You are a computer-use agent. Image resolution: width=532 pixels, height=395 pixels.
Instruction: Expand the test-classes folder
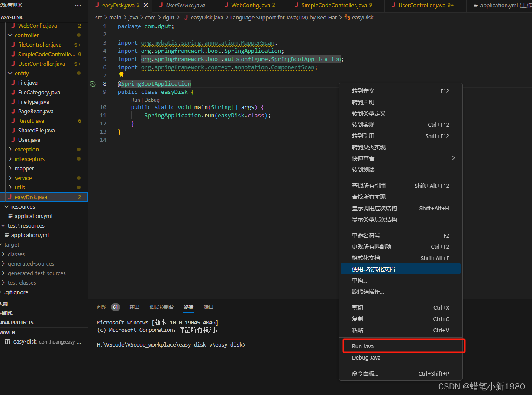coord(22,283)
